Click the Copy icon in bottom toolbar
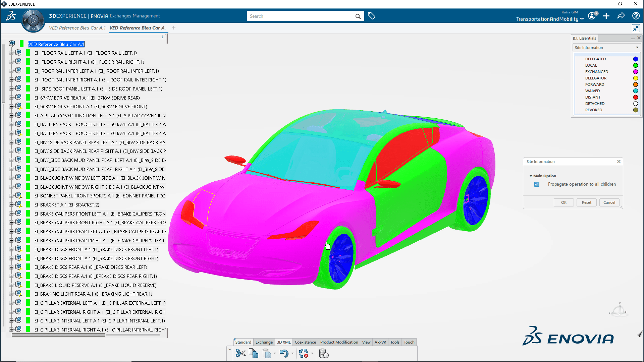Screen dimensions: 644x362 (254, 353)
